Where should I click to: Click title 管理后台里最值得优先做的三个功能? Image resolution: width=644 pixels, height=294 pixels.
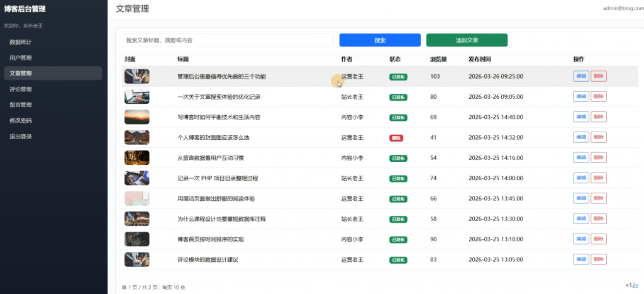222,76
